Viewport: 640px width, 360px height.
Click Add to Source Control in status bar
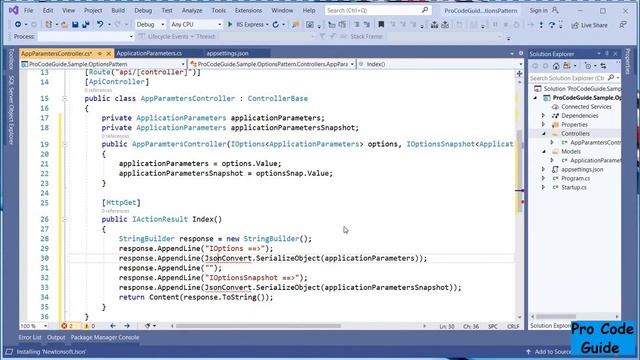(549, 352)
